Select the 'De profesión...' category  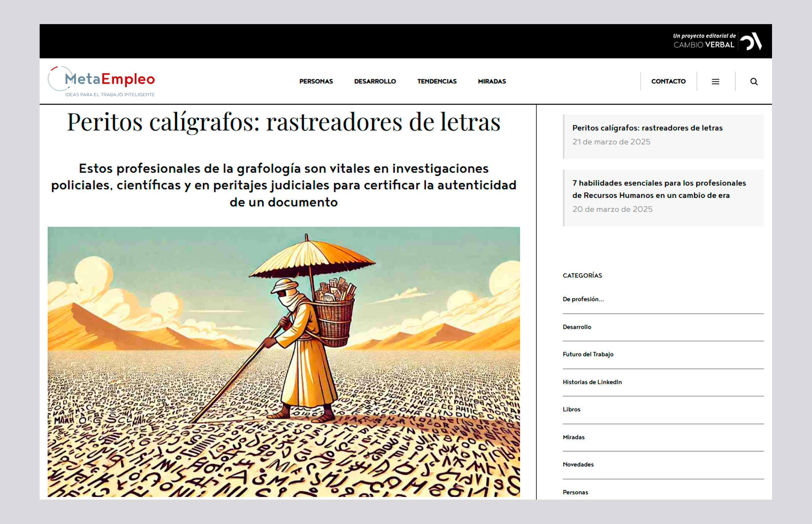[583, 299]
